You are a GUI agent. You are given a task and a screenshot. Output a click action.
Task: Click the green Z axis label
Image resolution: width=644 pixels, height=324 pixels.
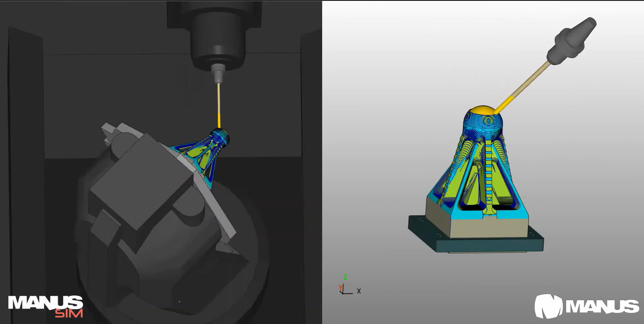345,277
